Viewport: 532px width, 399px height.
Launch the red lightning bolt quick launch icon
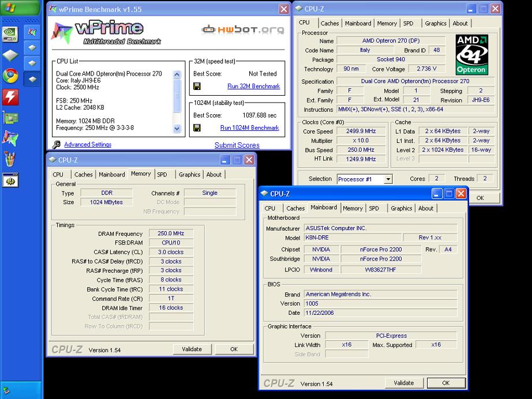(10, 97)
